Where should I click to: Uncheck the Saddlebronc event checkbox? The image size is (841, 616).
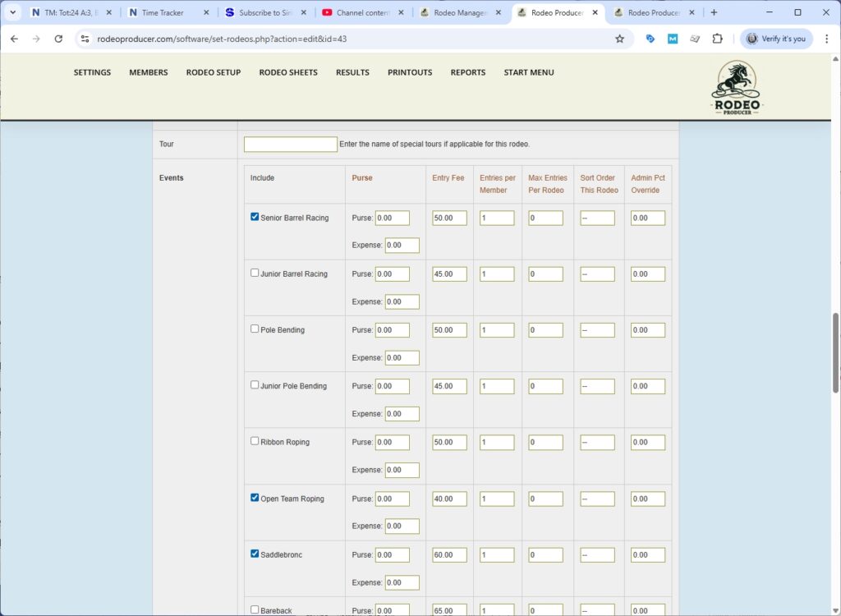pos(255,554)
